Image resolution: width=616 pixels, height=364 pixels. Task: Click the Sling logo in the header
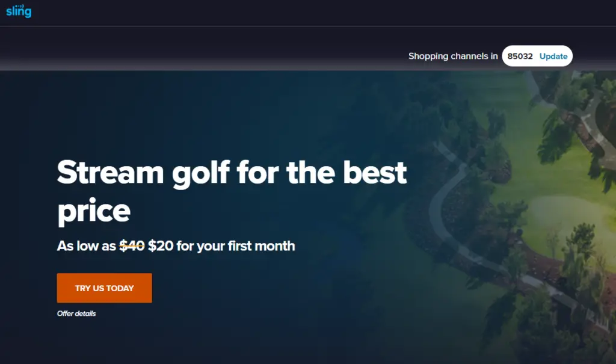[x=19, y=11]
